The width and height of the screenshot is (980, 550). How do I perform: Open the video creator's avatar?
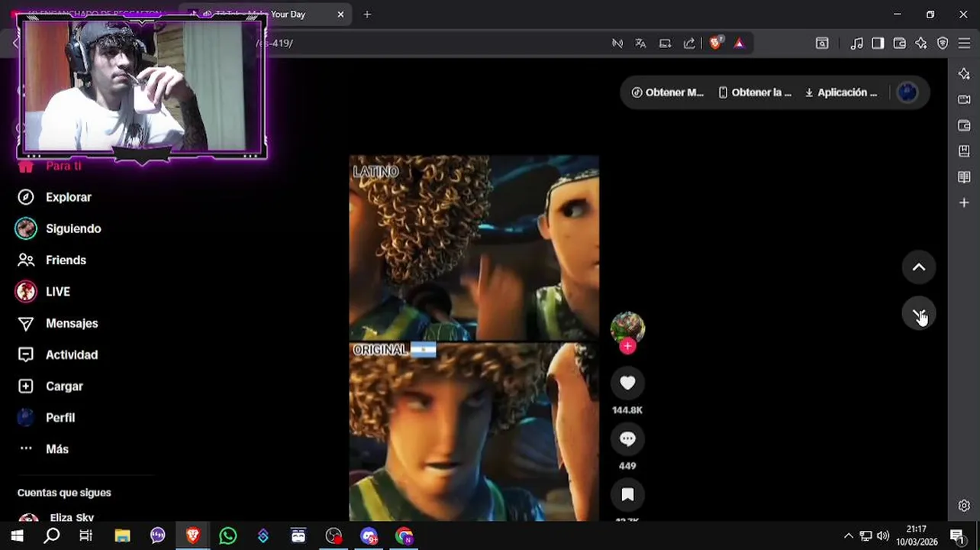click(627, 328)
